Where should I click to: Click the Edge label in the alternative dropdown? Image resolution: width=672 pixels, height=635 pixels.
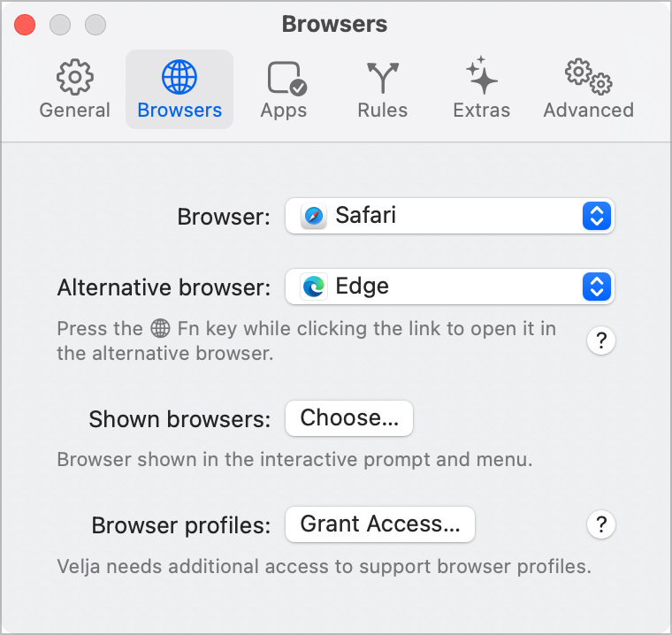pos(363,287)
